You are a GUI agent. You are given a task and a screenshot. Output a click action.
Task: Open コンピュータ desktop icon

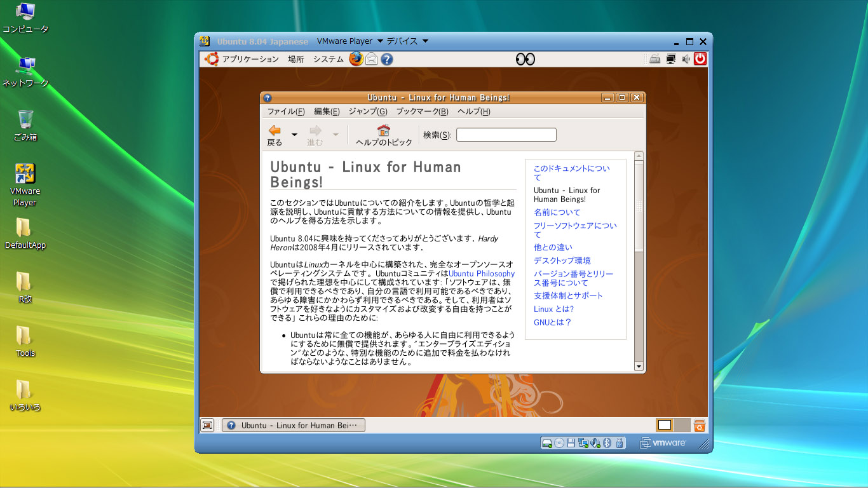point(25,18)
